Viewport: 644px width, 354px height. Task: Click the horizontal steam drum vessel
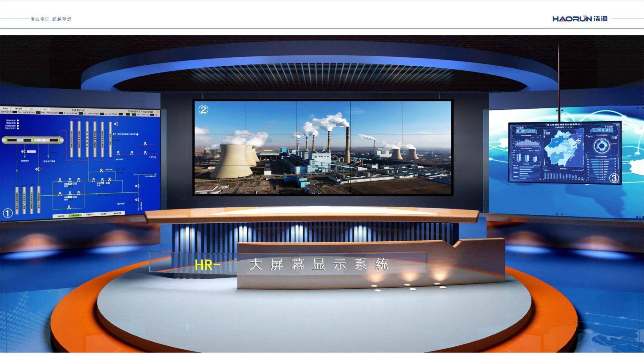[33, 140]
